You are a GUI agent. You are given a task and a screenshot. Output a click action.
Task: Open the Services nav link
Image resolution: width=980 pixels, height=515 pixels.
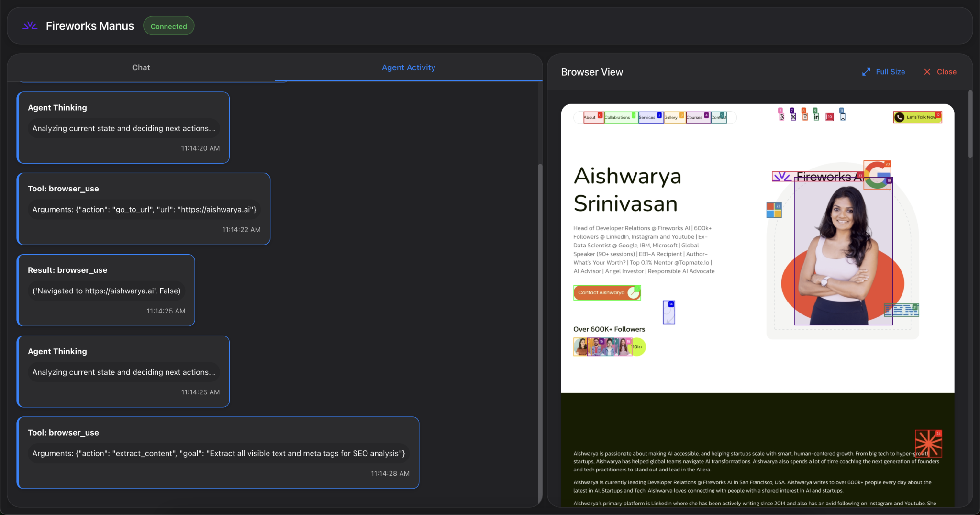(651, 117)
